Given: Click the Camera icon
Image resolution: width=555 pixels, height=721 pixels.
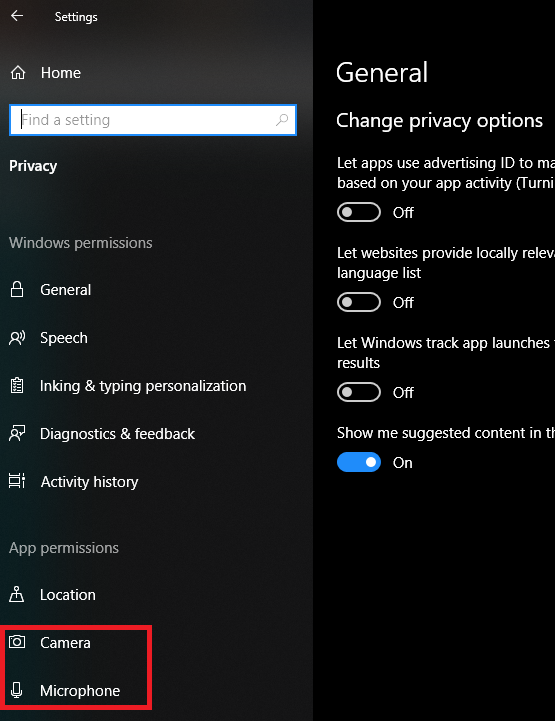Looking at the screenshot, I should point(17,642).
